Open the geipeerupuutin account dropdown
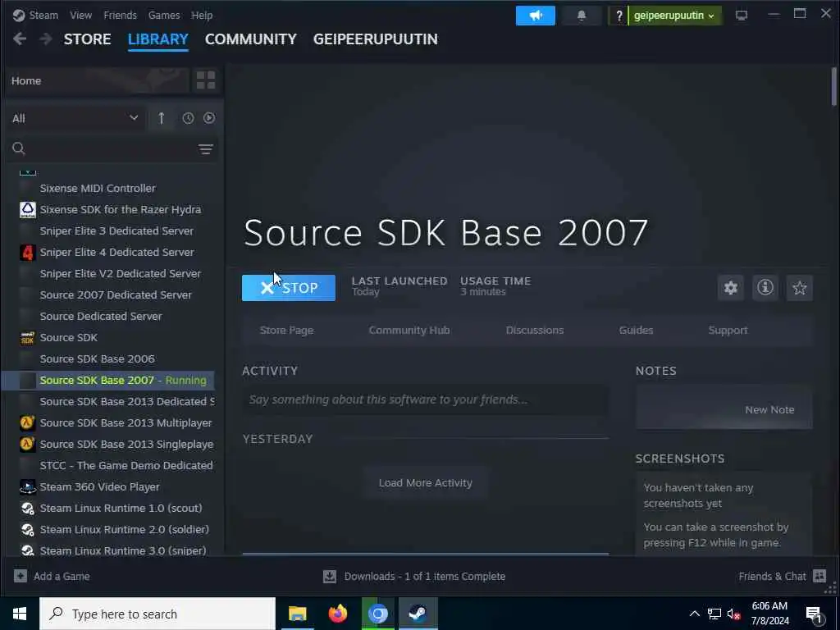The height and width of the screenshot is (630, 840). [x=674, y=16]
